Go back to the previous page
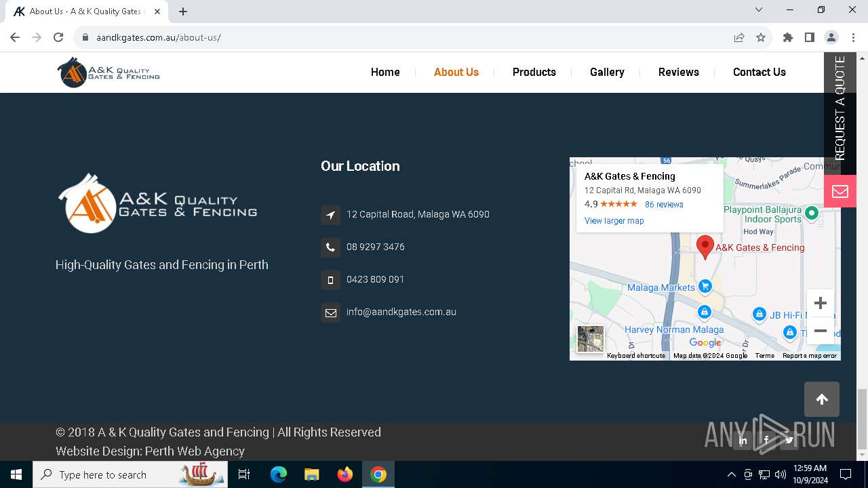The image size is (868, 488). tap(15, 37)
